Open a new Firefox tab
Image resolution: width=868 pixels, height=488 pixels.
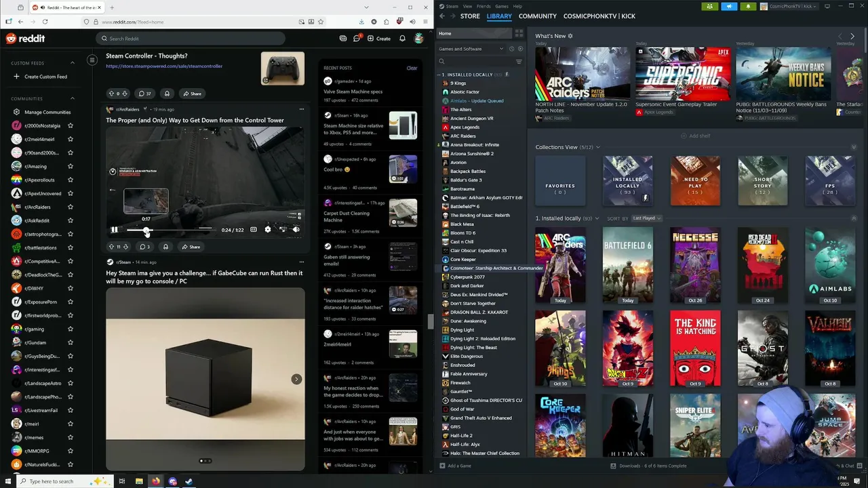point(112,7)
